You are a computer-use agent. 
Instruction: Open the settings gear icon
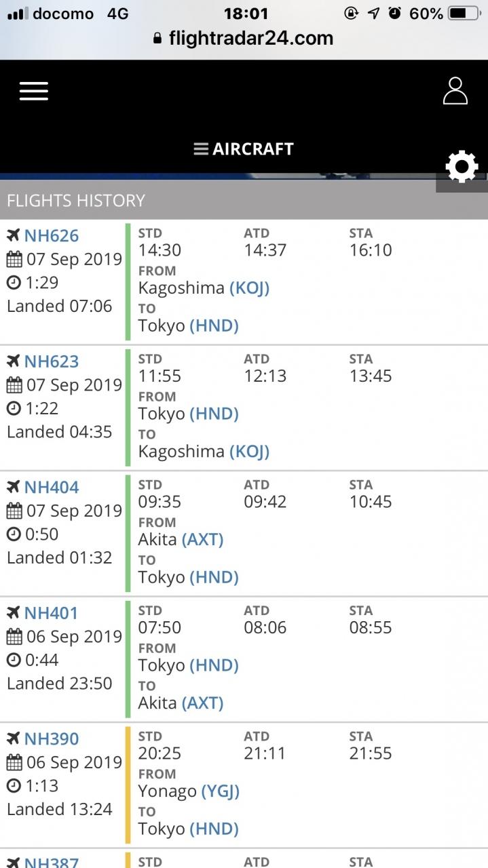click(x=462, y=167)
